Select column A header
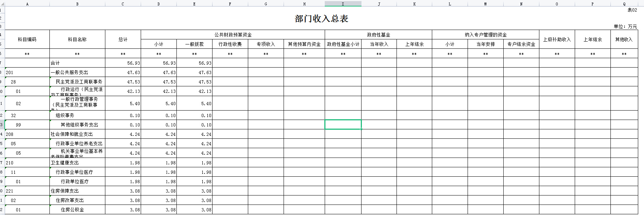644x215 pixels. (x=27, y=4)
